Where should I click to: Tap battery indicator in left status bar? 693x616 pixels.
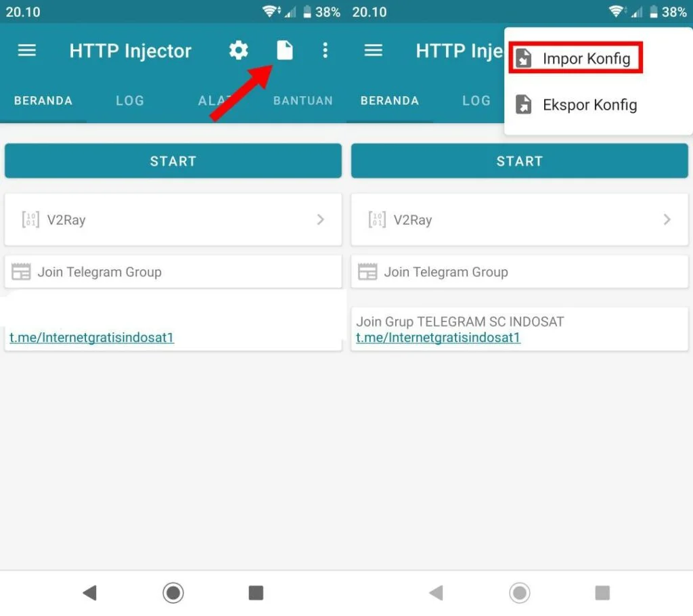point(321,12)
